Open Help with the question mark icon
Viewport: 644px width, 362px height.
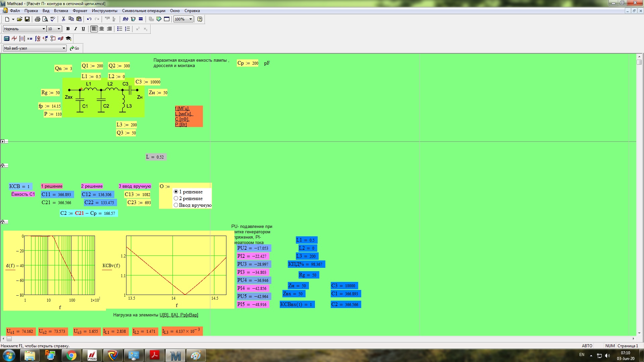point(200,19)
